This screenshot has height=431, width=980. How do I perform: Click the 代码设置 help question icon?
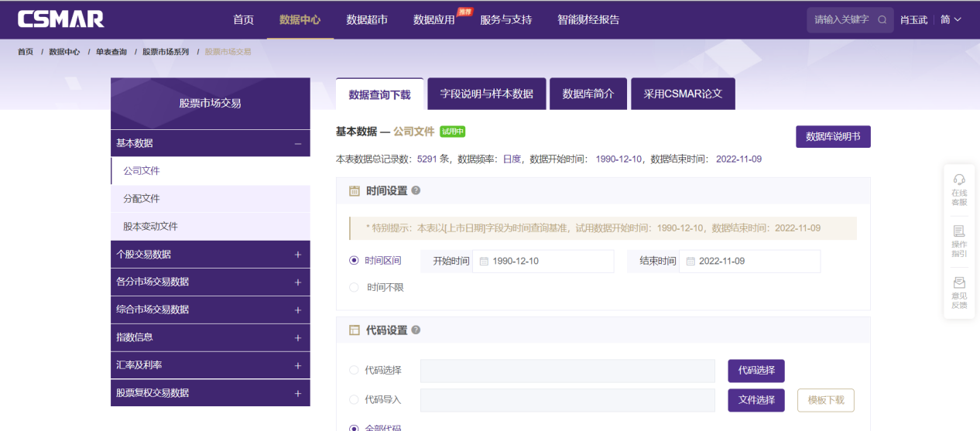[416, 330]
